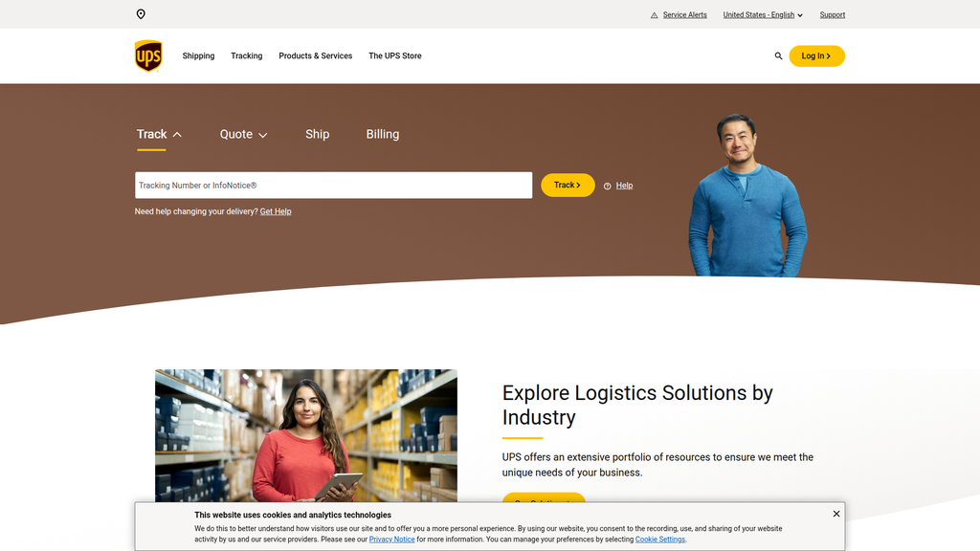Click the Get Help link
Viewport: 980px width, 551px height.
tap(276, 211)
